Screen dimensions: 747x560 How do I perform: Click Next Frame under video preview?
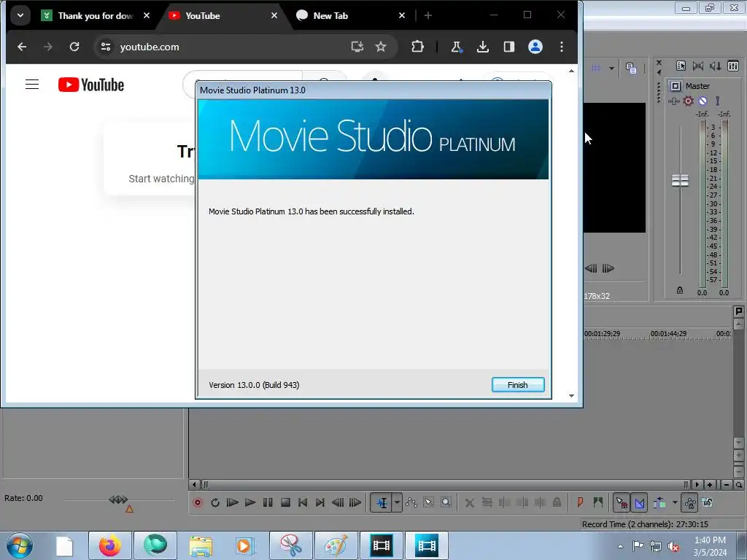(x=608, y=268)
